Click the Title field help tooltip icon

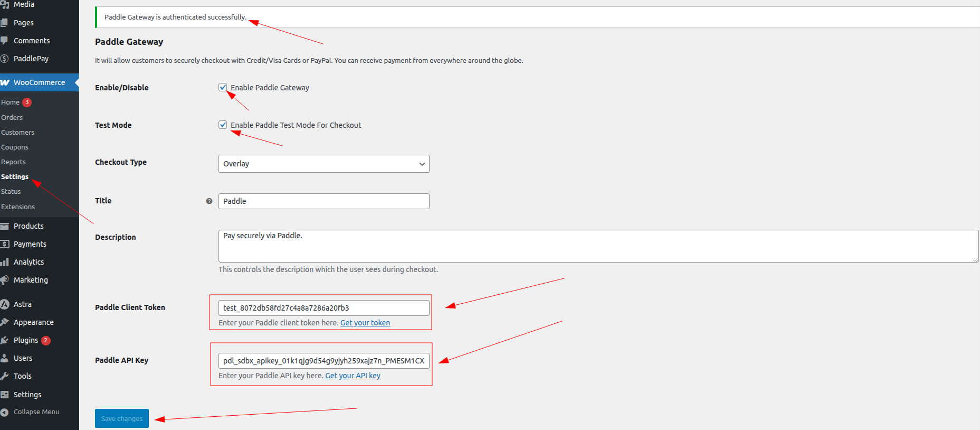click(x=209, y=201)
